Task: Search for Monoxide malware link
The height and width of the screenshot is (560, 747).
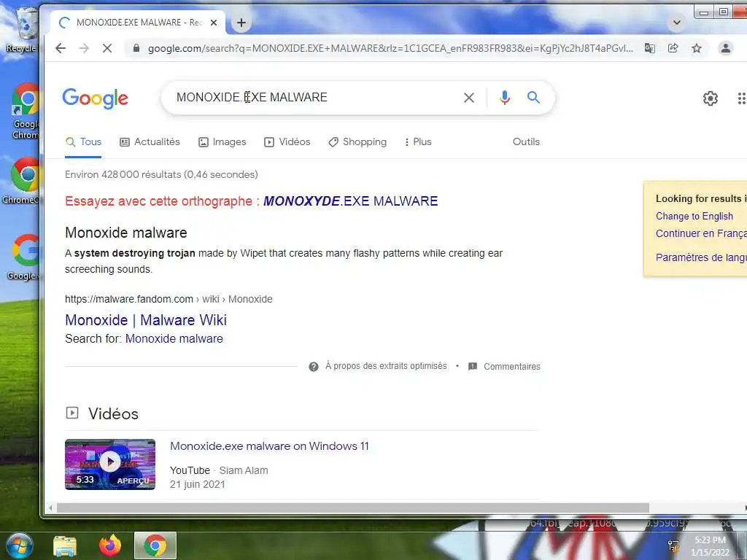Action: pos(174,338)
